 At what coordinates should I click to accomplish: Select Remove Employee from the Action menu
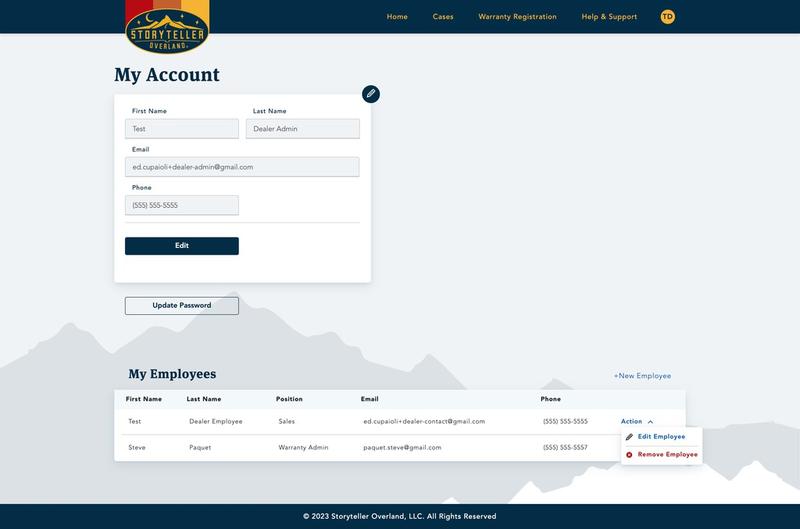667,455
